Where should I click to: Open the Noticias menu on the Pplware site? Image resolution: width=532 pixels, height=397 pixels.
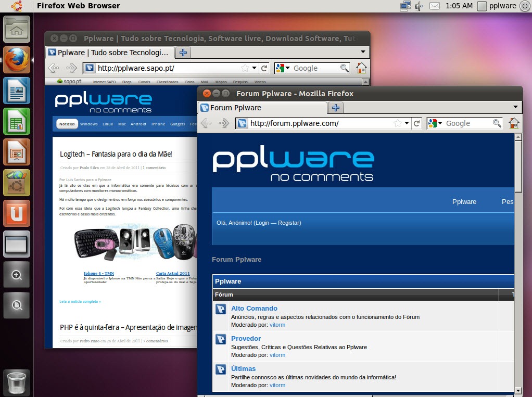[67, 124]
